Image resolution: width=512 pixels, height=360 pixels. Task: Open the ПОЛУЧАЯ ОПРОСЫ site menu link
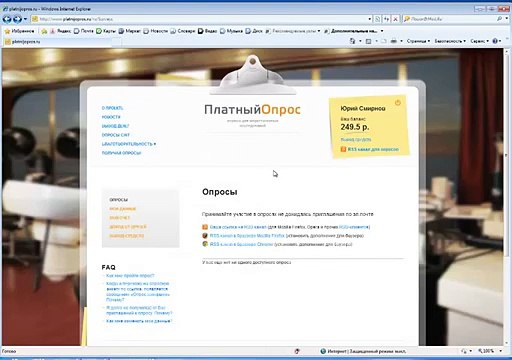(121, 153)
